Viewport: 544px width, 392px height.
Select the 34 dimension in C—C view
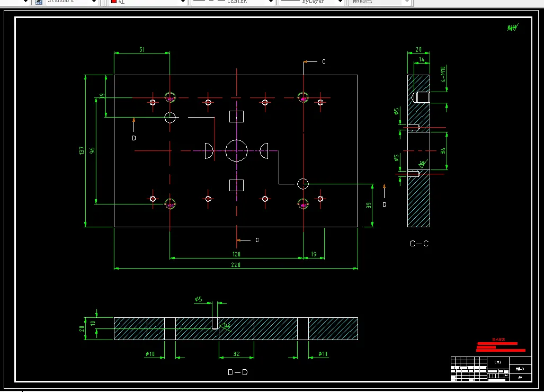(x=443, y=151)
